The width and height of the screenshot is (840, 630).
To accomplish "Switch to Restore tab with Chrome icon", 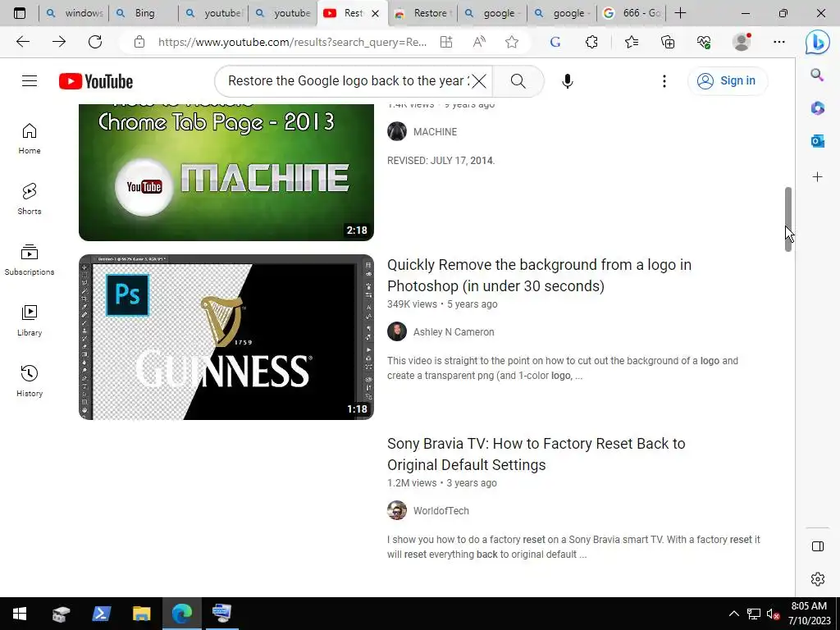I will 423,13.
